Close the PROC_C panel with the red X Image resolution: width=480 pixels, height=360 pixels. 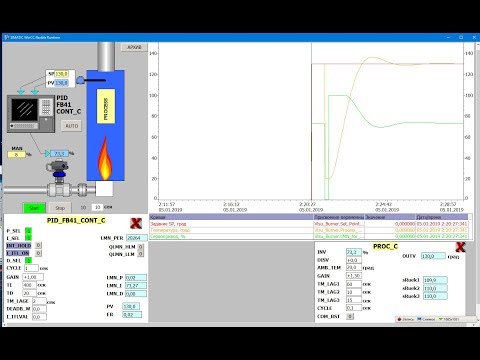(x=460, y=247)
